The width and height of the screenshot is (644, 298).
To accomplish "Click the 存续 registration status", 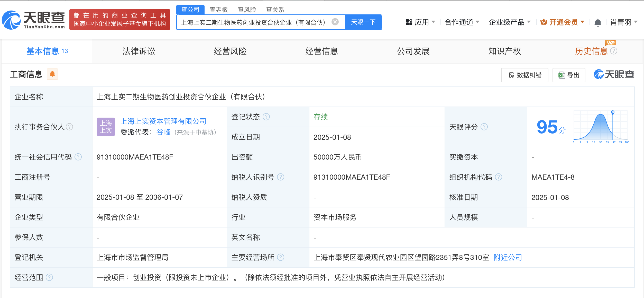I will (x=321, y=117).
